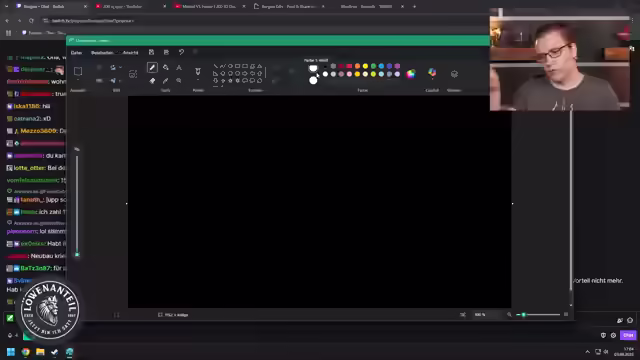Select the Fill bucket tool

(x=165, y=68)
